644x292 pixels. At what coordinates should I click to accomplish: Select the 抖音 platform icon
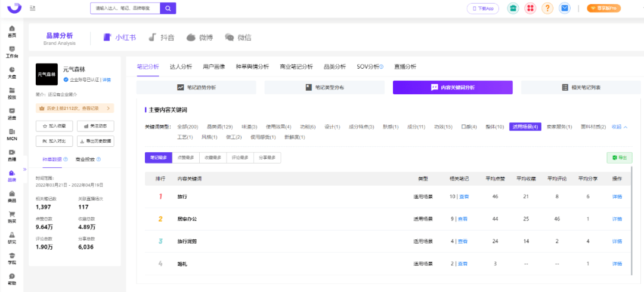click(x=161, y=37)
